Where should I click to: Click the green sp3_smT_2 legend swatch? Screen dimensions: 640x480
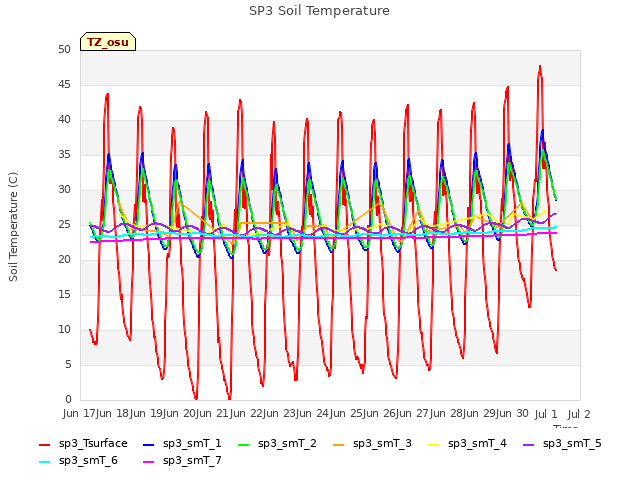[244, 444]
